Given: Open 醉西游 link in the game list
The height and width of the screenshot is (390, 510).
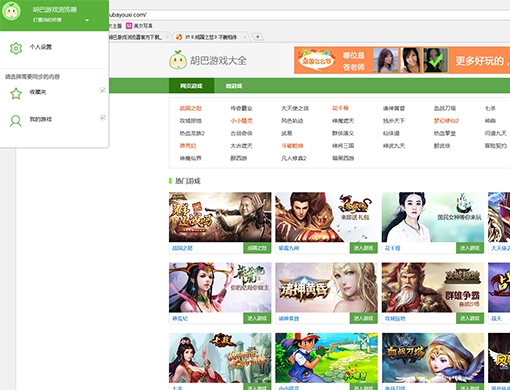Looking at the screenshot, I should point(238,158).
